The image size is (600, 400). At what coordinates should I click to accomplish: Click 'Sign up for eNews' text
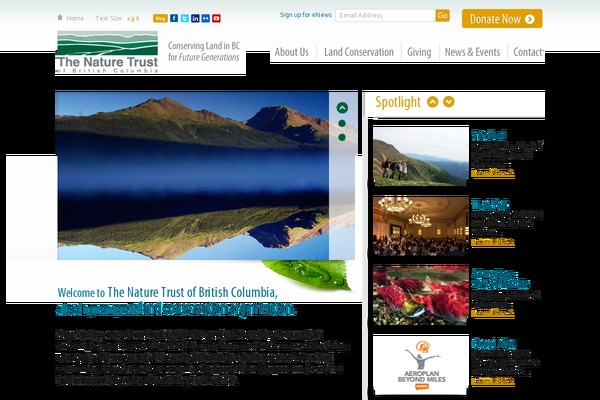click(x=306, y=15)
